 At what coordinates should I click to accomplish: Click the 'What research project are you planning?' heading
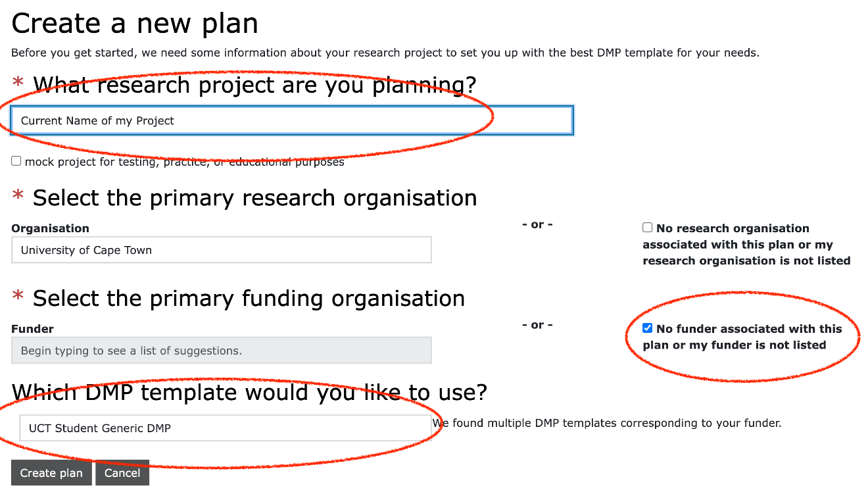[x=254, y=85]
